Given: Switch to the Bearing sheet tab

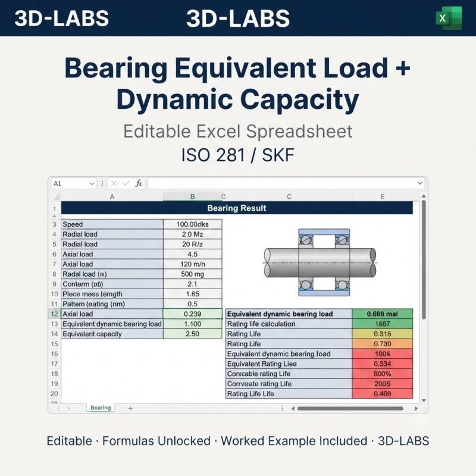Looking at the screenshot, I should (101, 408).
